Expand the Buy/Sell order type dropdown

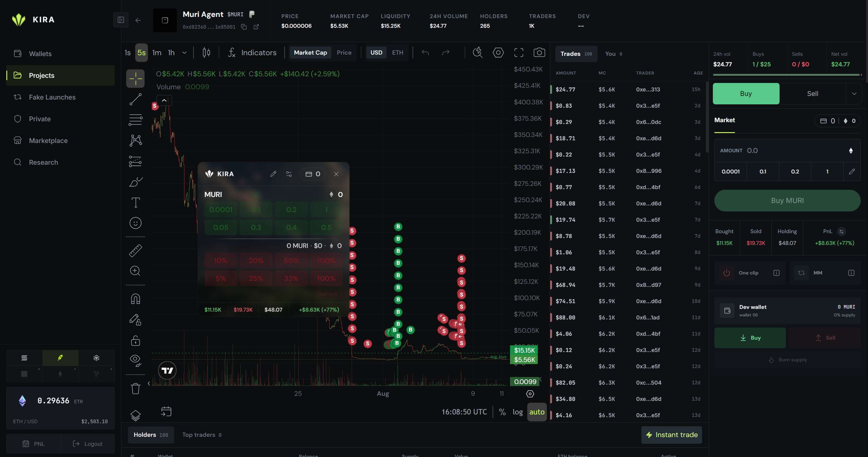tap(854, 94)
